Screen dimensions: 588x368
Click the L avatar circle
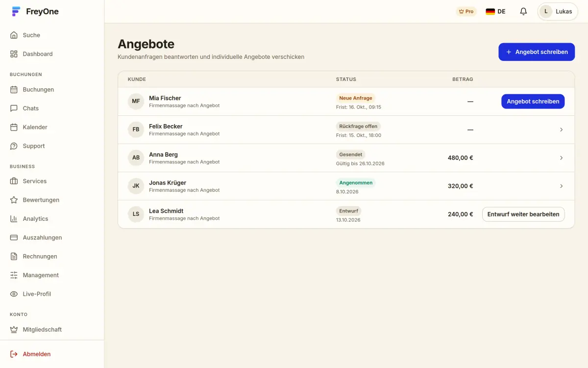546,11
